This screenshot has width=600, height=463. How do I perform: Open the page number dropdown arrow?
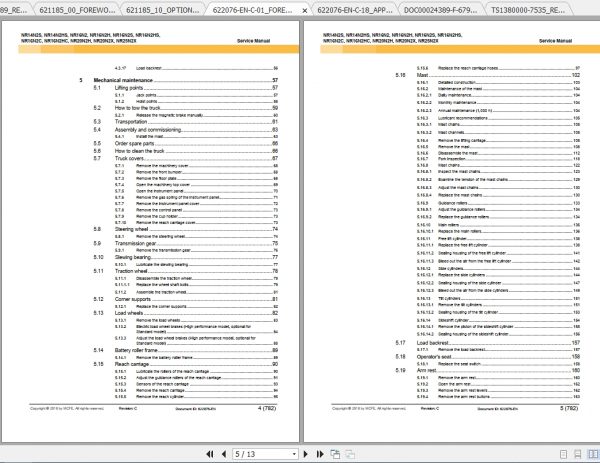294,454
